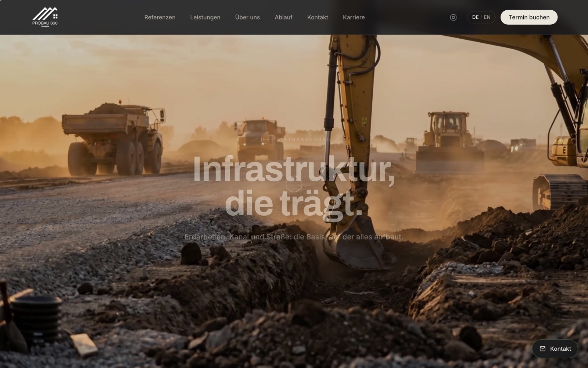
Task: Click the "TIEF- & STRASSENBAU" label
Action: (x=294, y=139)
